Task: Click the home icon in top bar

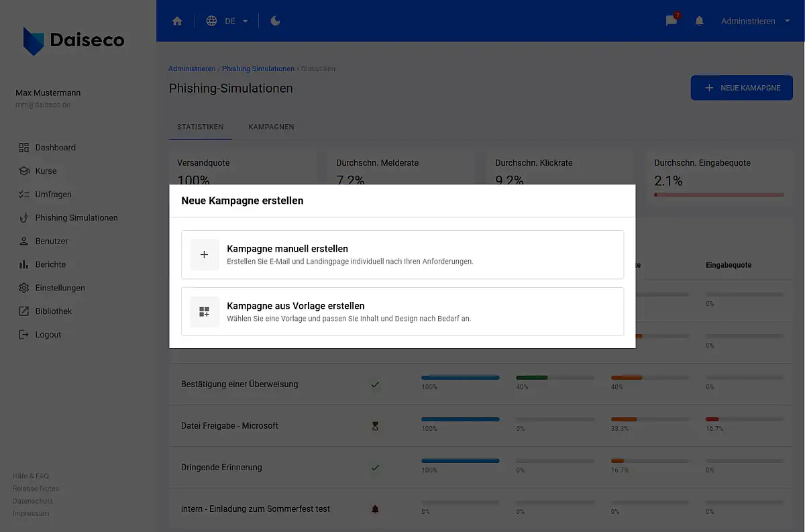Action: 177,21
